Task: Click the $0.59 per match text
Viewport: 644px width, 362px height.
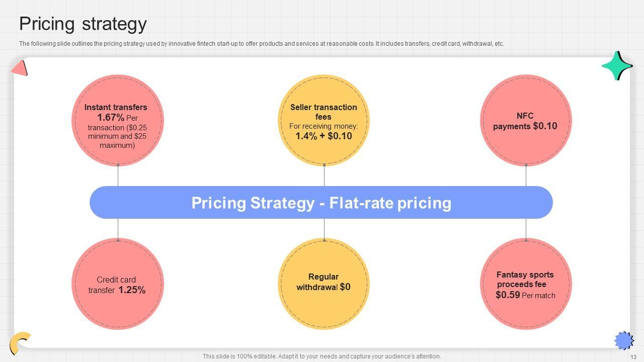Action: (x=508, y=295)
